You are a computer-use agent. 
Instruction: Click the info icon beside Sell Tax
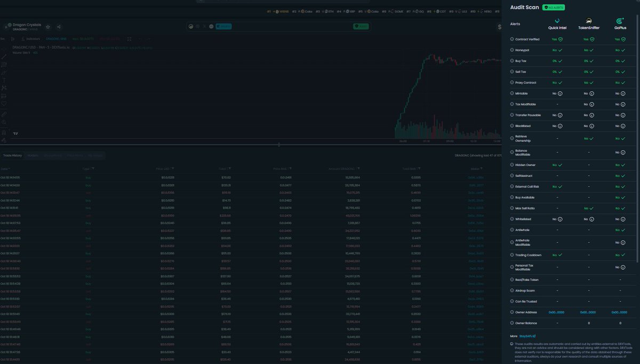(512, 71)
